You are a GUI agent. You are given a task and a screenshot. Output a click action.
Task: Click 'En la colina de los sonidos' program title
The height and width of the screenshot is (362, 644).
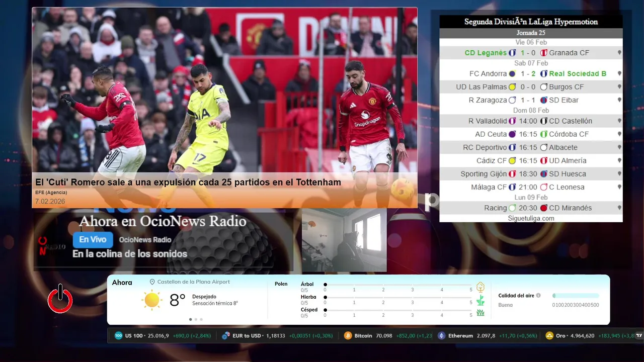(x=130, y=254)
